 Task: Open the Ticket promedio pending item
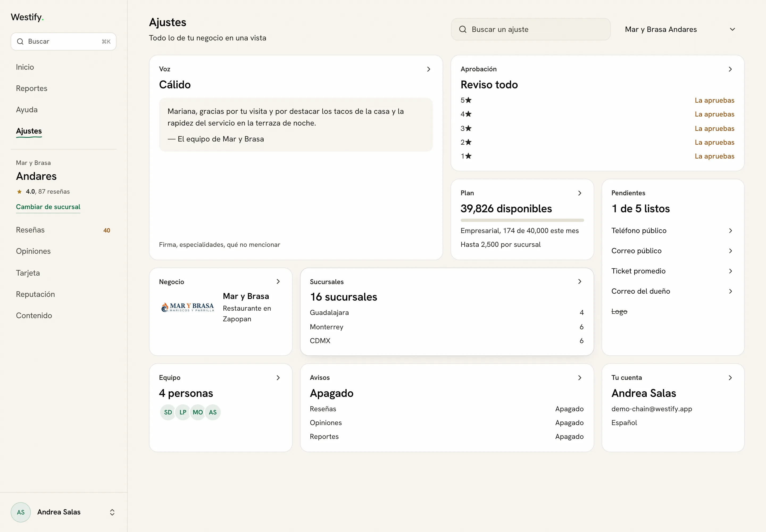(x=673, y=271)
